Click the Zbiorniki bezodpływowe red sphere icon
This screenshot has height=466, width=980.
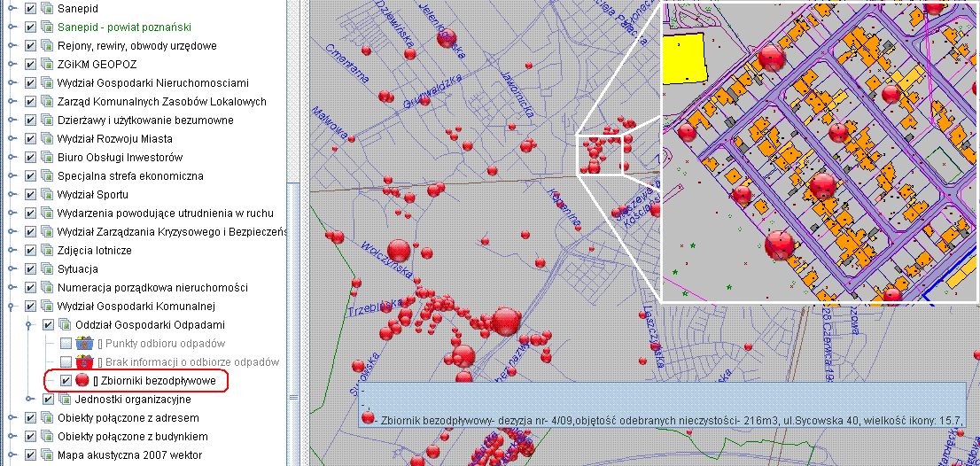point(82,380)
